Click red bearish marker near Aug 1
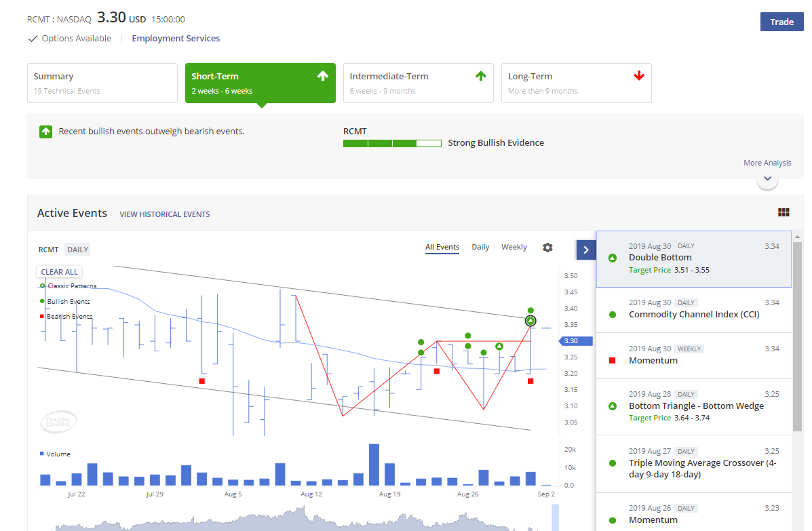The height and width of the screenshot is (531, 812). point(202,381)
